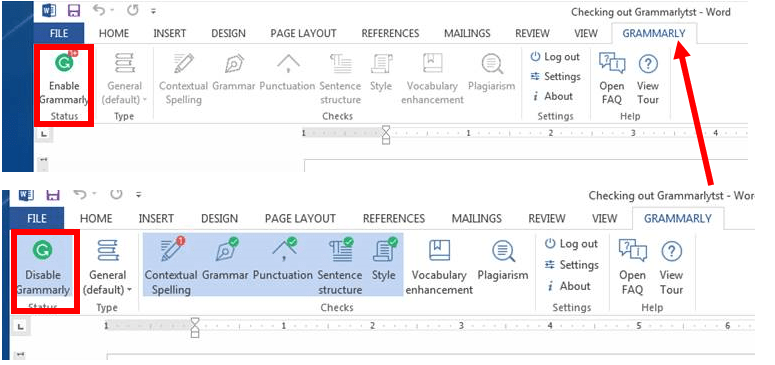Click Enable Grammarly in the top window
The image size is (775, 365).
point(64,78)
